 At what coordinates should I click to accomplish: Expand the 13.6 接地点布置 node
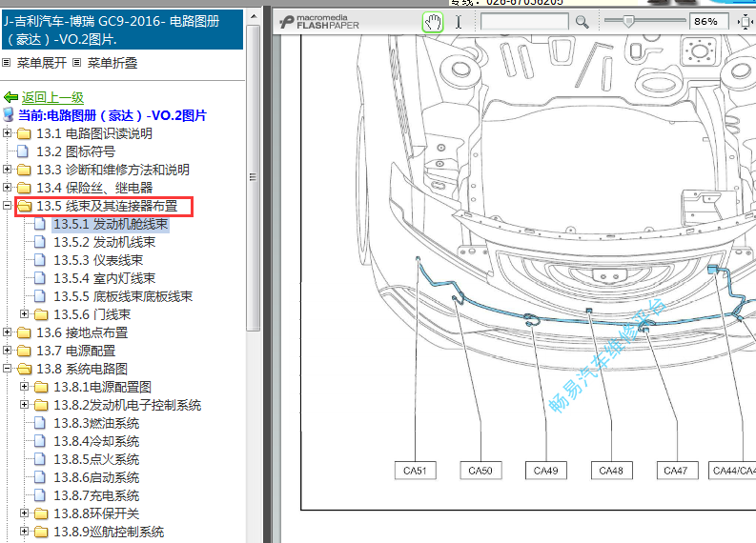click(x=8, y=332)
